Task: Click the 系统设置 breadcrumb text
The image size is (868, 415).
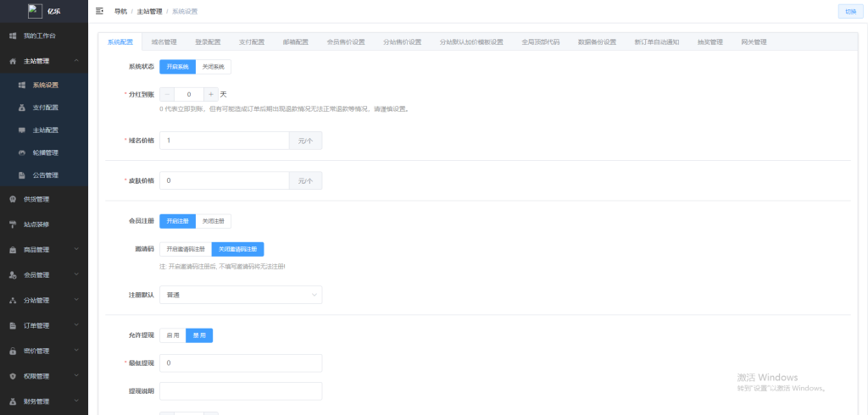Action: (184, 12)
